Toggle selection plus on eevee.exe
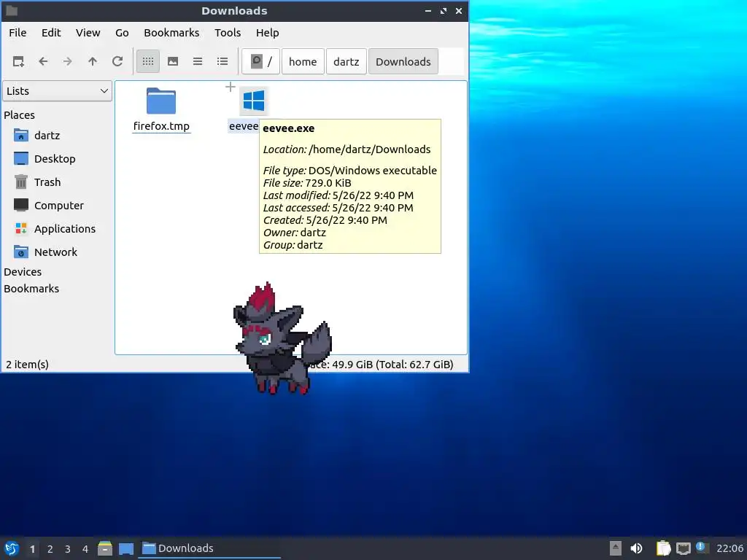This screenshot has width=747, height=560. (x=230, y=87)
